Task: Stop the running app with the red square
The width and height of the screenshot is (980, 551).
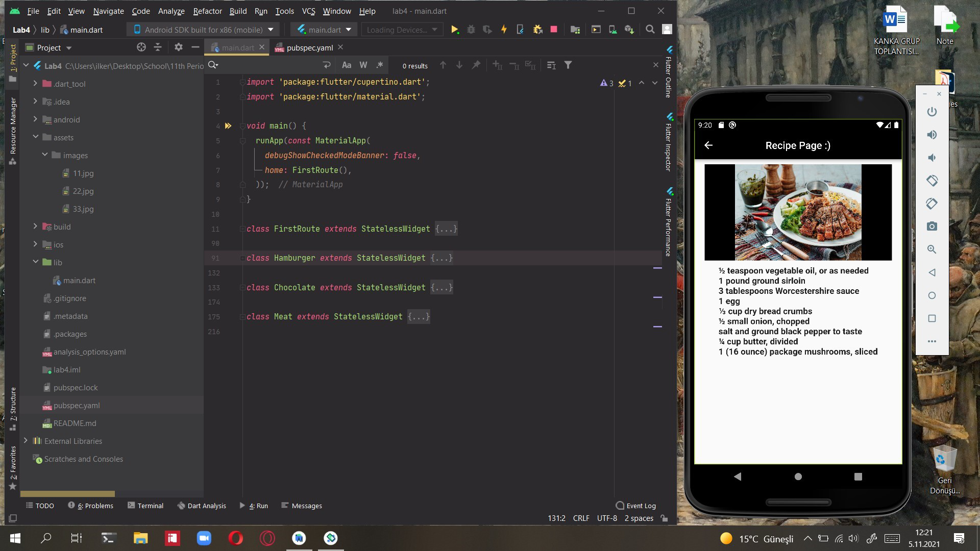Action: click(554, 30)
